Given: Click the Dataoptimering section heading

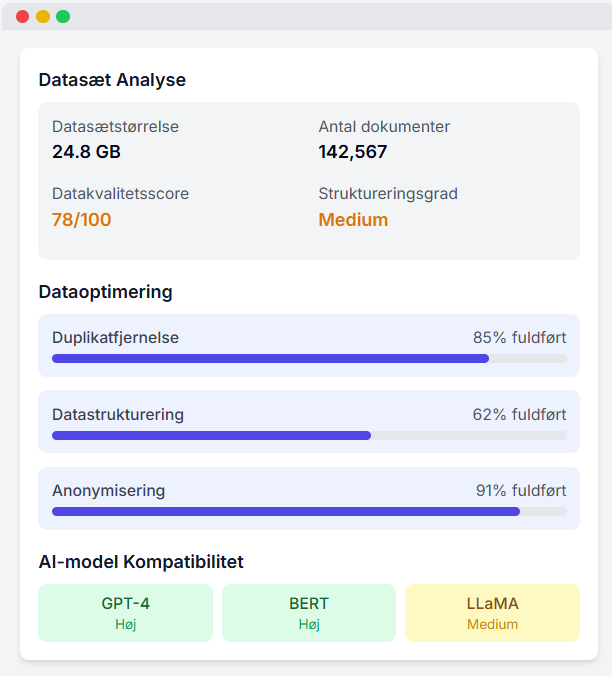Looking at the screenshot, I should 106,292.
